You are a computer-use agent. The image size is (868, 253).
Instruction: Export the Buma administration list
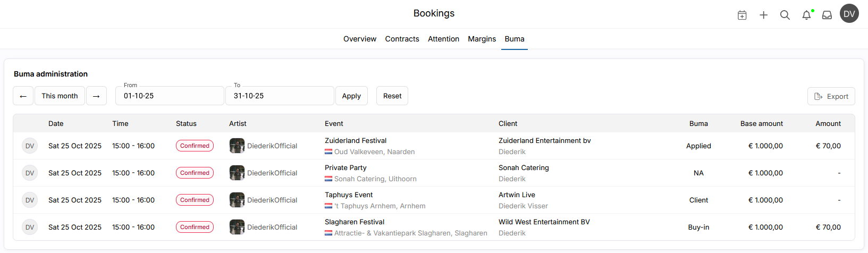click(x=831, y=96)
